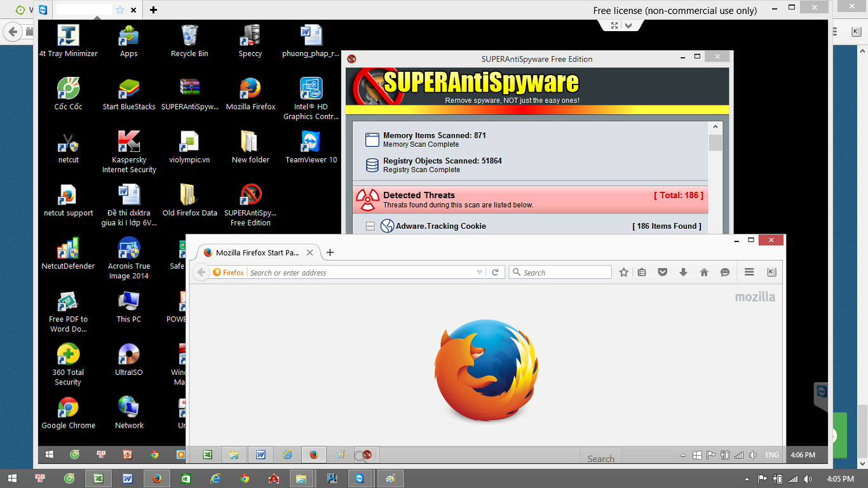Go to Firefox home page icon
Image resolution: width=868 pixels, height=488 pixels.
704,272
